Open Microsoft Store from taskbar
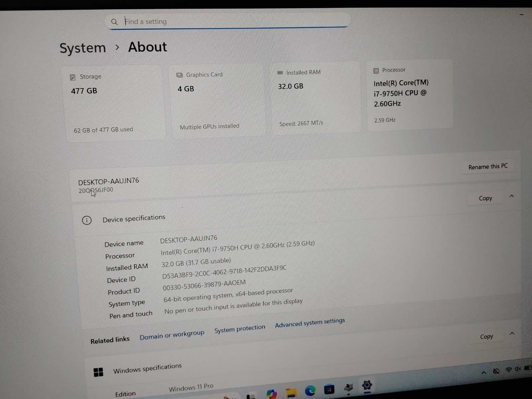 (x=329, y=389)
